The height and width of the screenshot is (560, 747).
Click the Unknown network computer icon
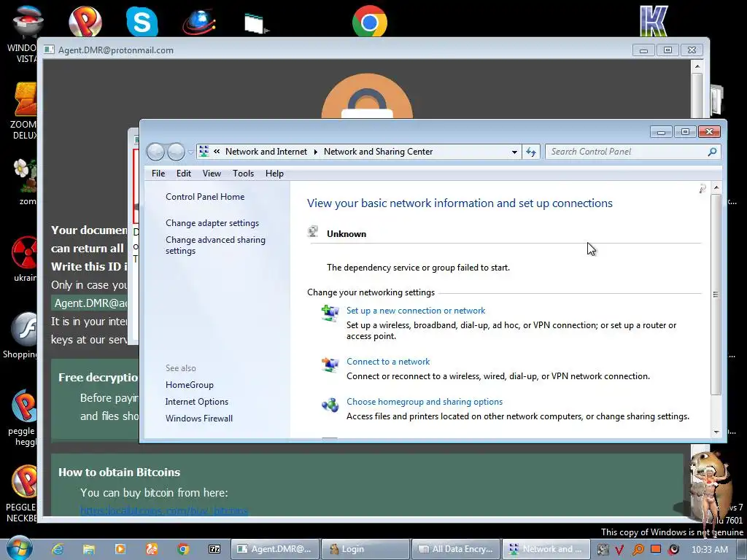click(313, 231)
